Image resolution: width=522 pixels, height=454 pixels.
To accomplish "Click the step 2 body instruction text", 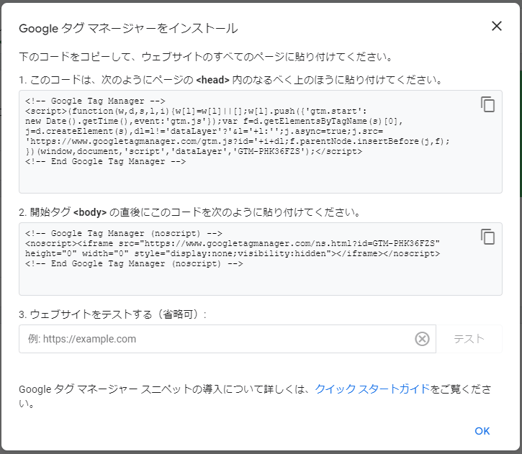I will coord(190,212).
